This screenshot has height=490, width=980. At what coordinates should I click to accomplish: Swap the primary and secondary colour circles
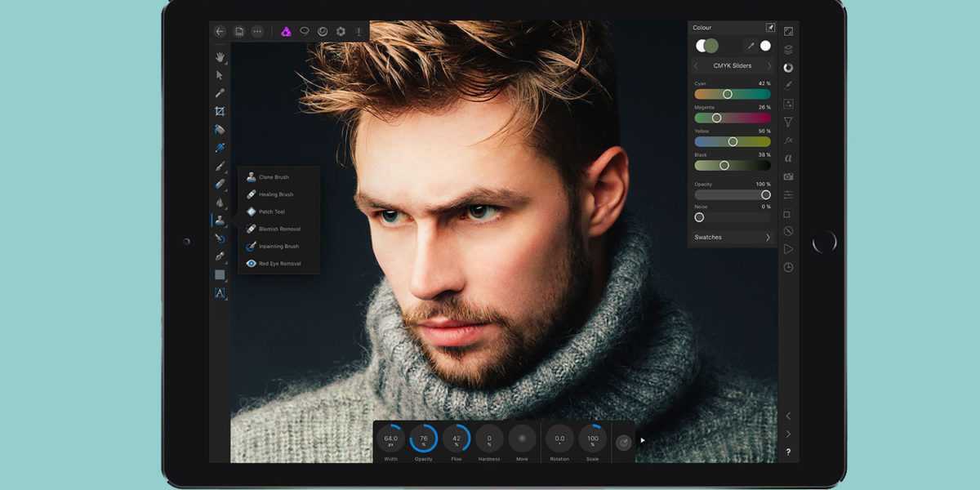pos(706,46)
